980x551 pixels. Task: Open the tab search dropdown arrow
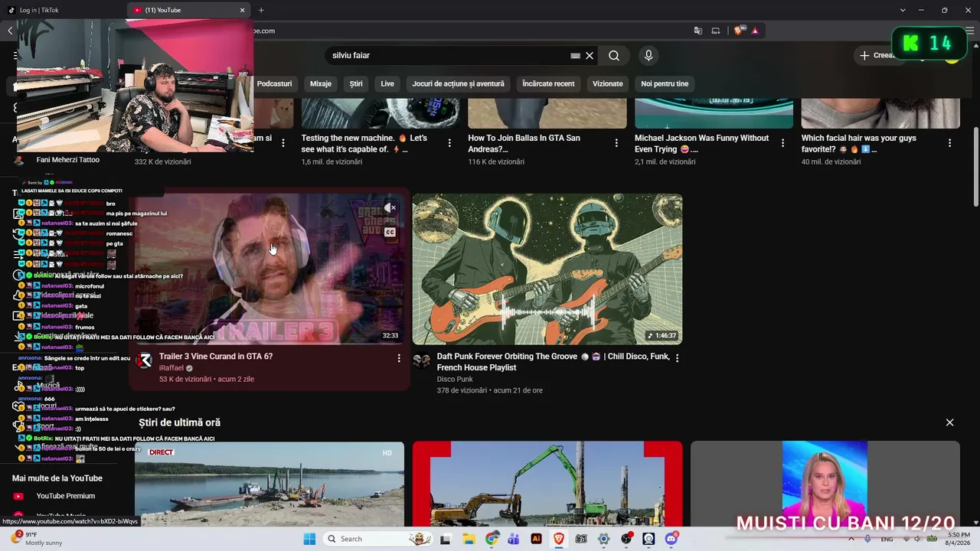point(903,10)
